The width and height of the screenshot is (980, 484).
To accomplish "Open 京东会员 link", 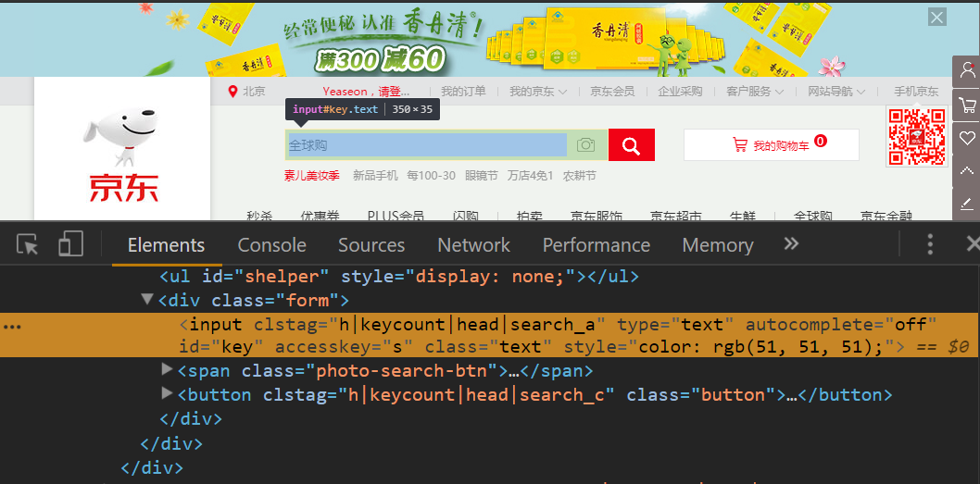I will click(612, 92).
